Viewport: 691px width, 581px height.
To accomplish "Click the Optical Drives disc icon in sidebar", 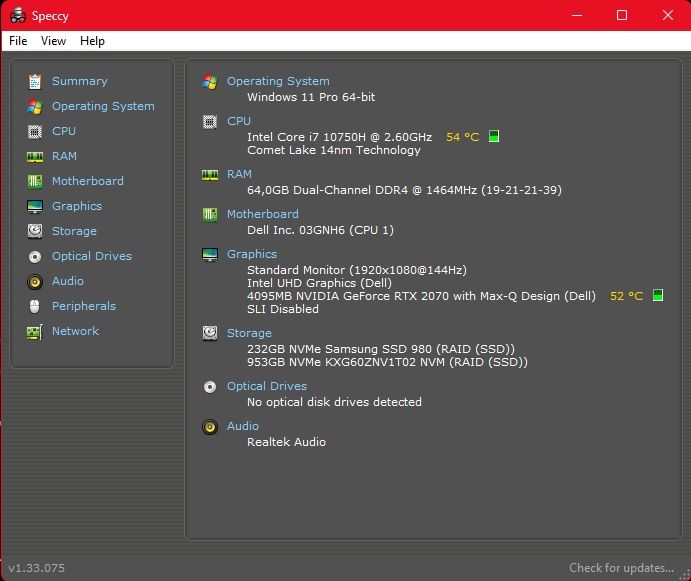I will [35, 257].
